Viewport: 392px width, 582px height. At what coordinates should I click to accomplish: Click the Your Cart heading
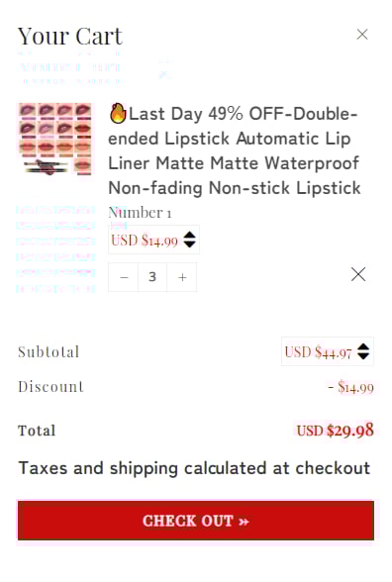(70, 37)
